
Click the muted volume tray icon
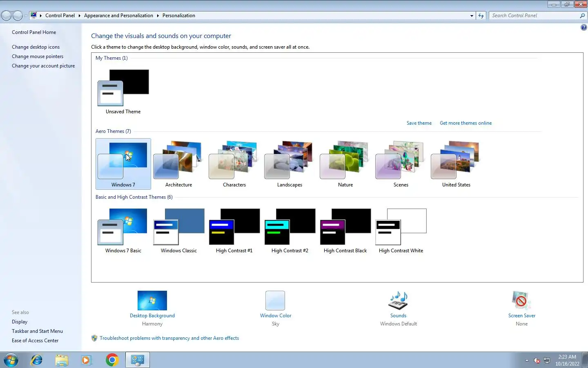pyautogui.click(x=537, y=361)
